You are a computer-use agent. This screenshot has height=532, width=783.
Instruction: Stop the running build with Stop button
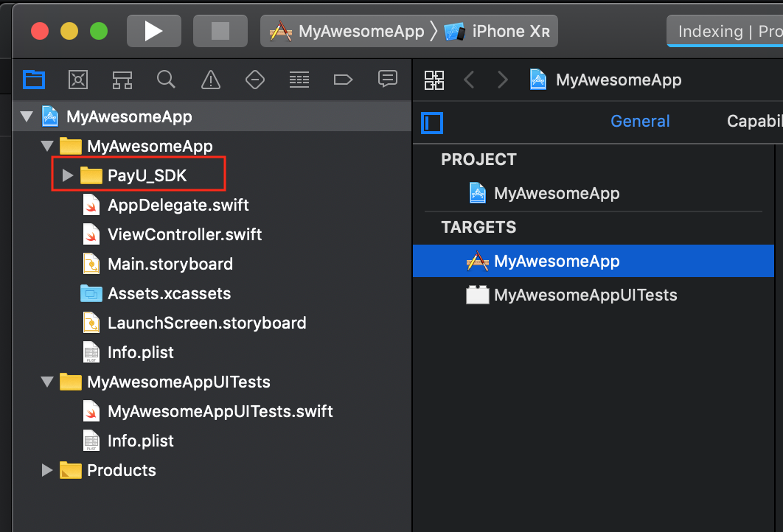tap(220, 31)
